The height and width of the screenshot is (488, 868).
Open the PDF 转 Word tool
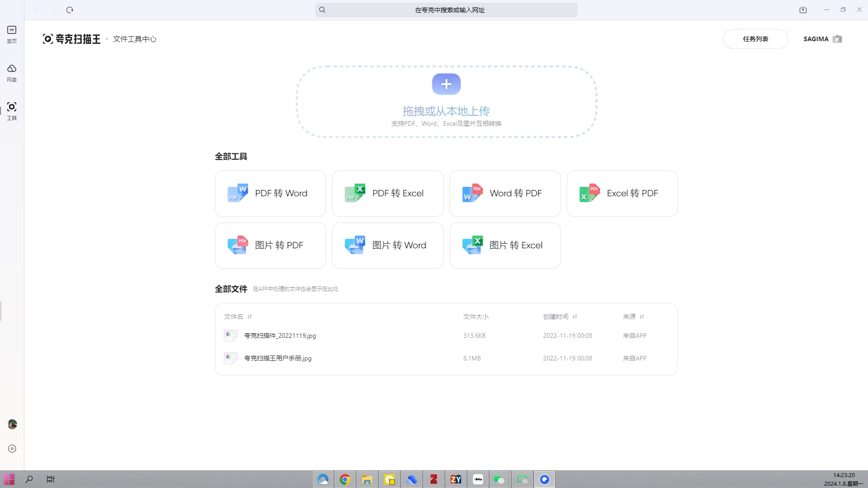coord(270,194)
